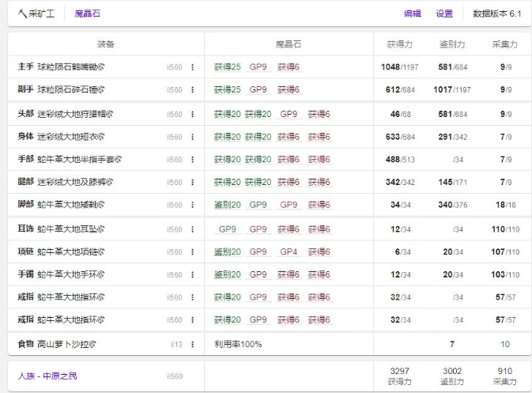The image size is (532, 393).
Task: Click swirl icon after 迷彩绒大地狩猎帽
Action: 110,115
